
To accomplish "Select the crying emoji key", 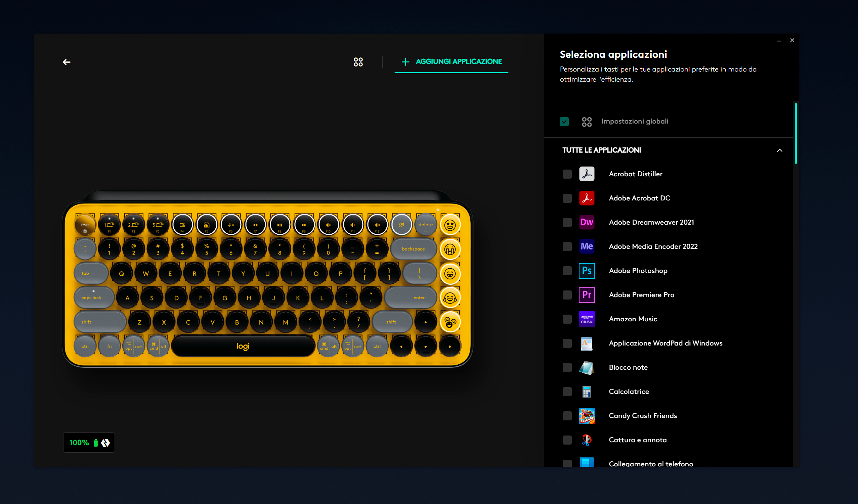I will pos(450,249).
